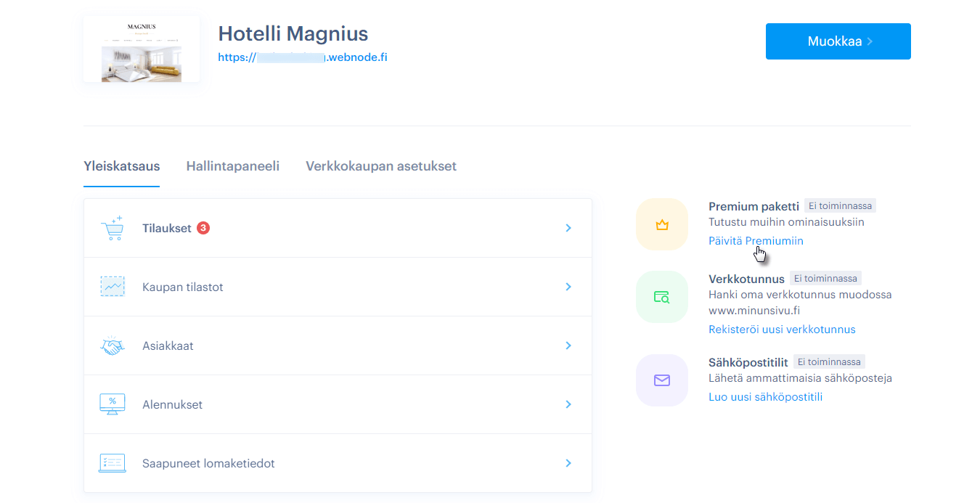Click the shopping cart icon for Tilaukset
This screenshot has width=980, height=503.
[112, 228]
